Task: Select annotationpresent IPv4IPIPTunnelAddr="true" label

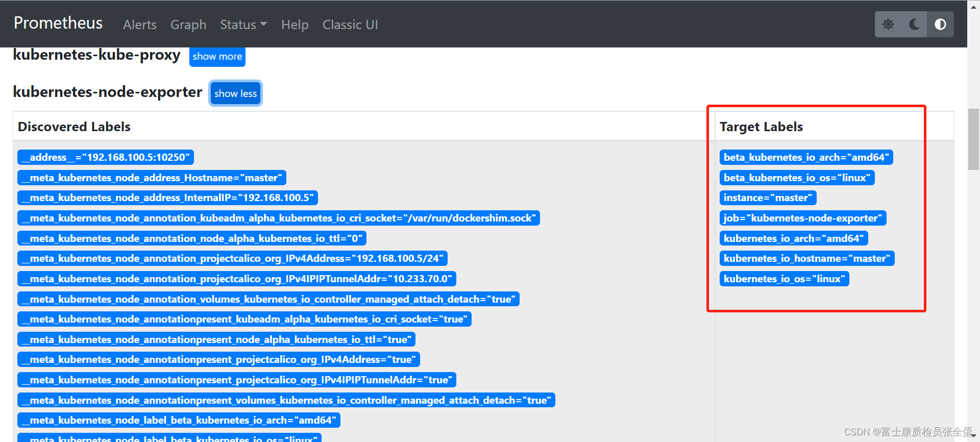Action: pos(237,380)
